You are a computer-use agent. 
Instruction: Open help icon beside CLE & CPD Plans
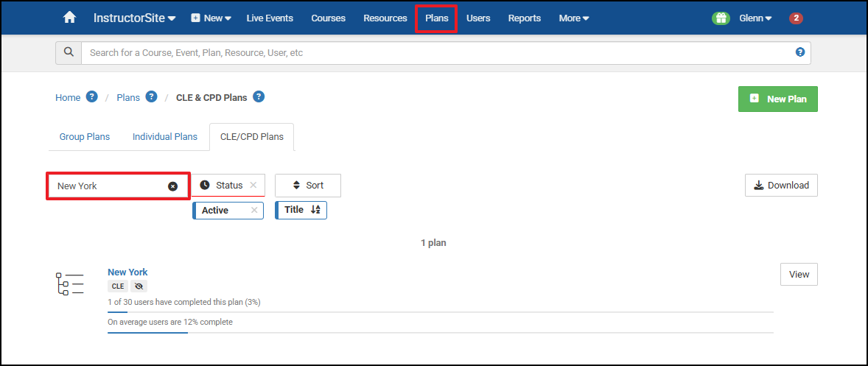(259, 96)
